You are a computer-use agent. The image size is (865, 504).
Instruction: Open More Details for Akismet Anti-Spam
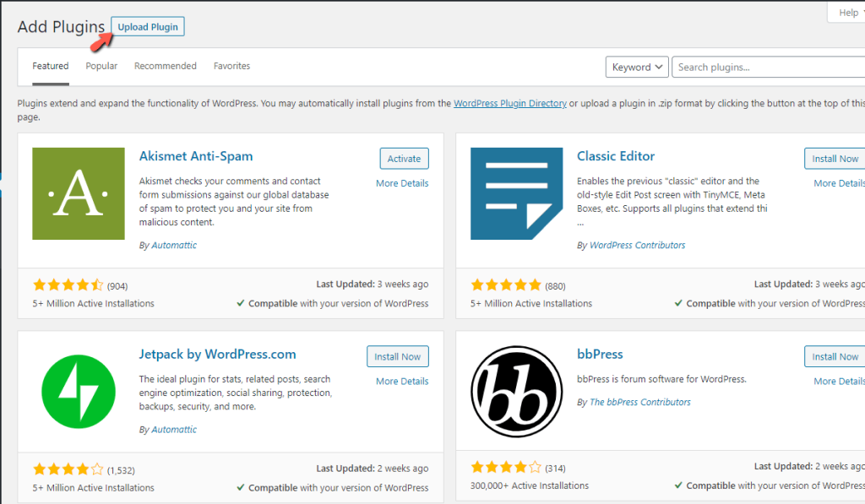[x=402, y=183]
